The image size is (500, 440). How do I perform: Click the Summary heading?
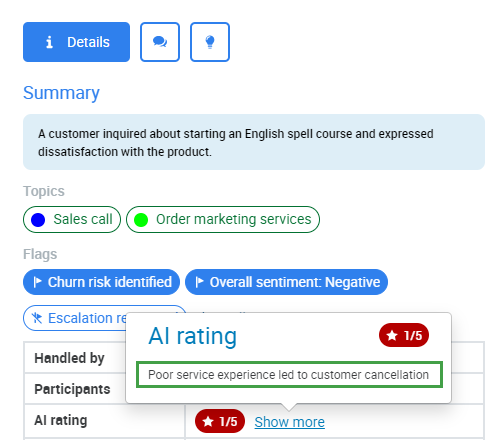(61, 93)
